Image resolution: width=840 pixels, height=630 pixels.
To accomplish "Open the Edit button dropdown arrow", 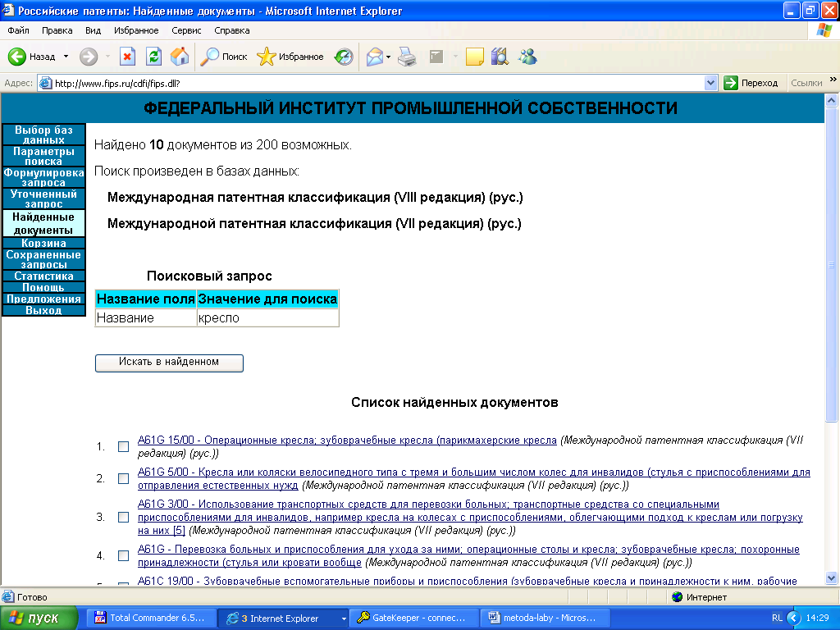I will tap(455, 57).
